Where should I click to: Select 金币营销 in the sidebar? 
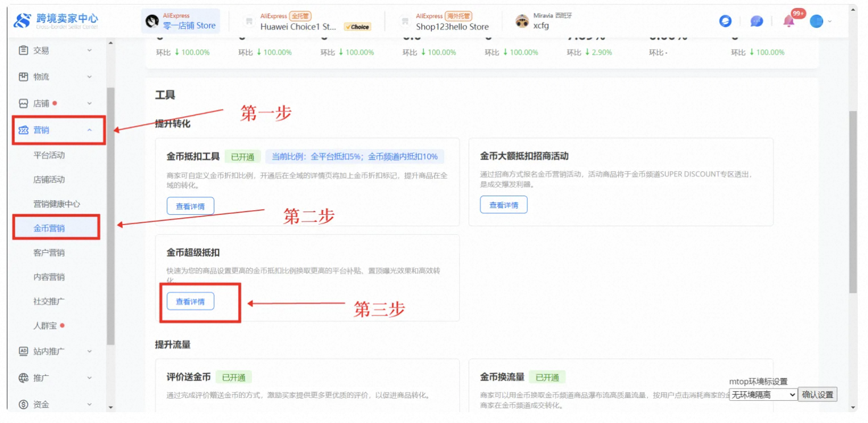click(49, 229)
